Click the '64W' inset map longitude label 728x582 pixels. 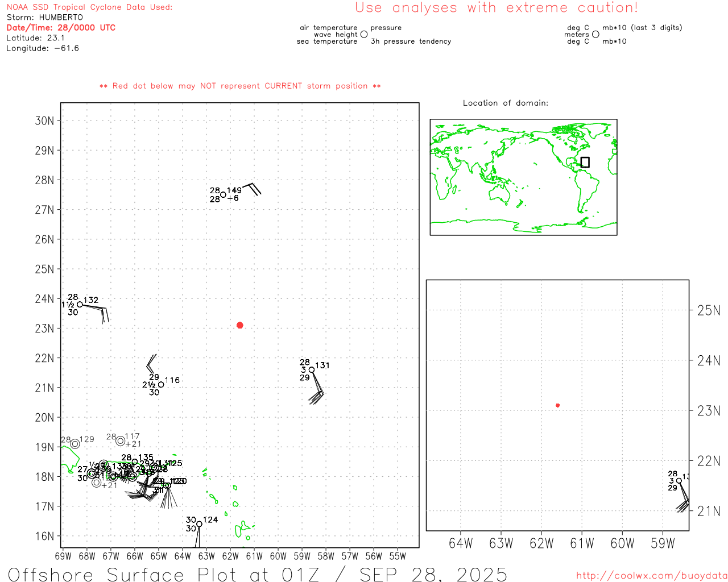click(461, 543)
